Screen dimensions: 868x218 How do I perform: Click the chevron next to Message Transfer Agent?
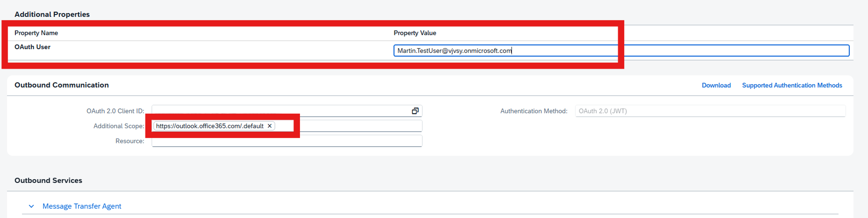(31, 206)
